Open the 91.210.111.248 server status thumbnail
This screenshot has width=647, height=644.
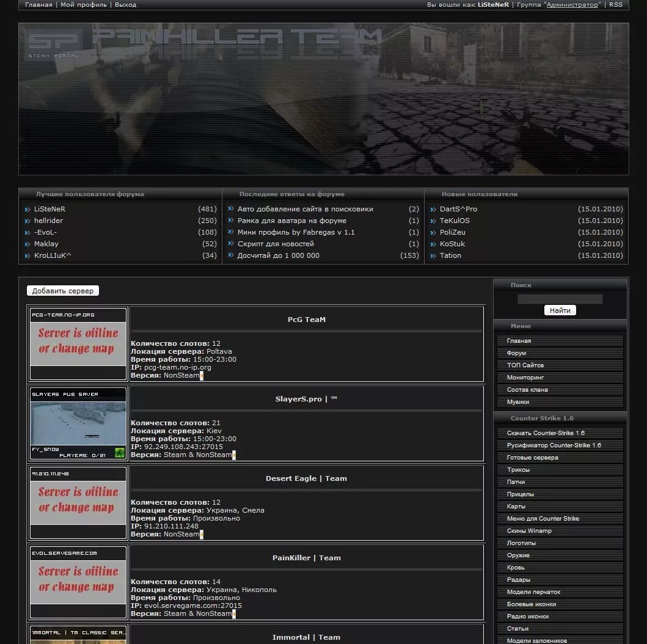[78, 502]
